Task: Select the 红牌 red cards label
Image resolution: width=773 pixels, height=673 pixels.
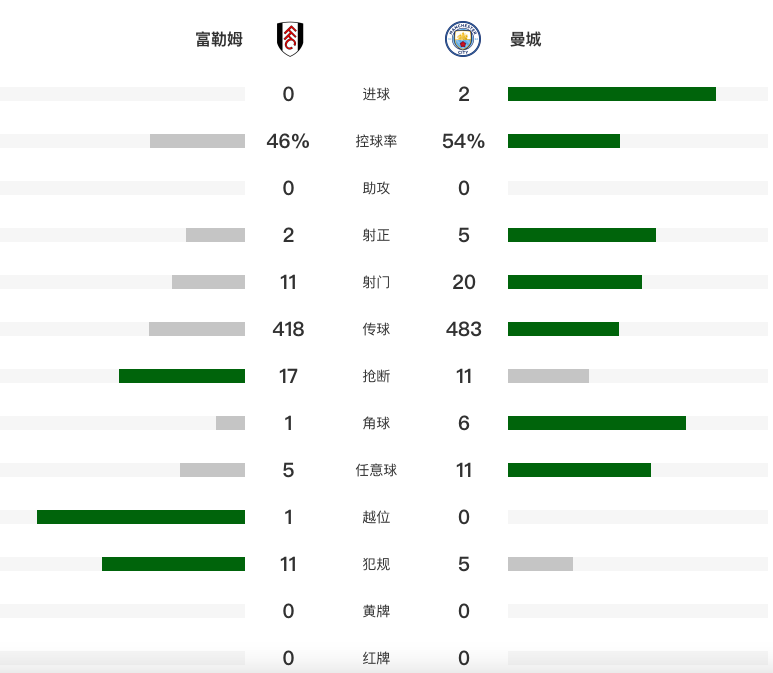Action: [x=376, y=658]
